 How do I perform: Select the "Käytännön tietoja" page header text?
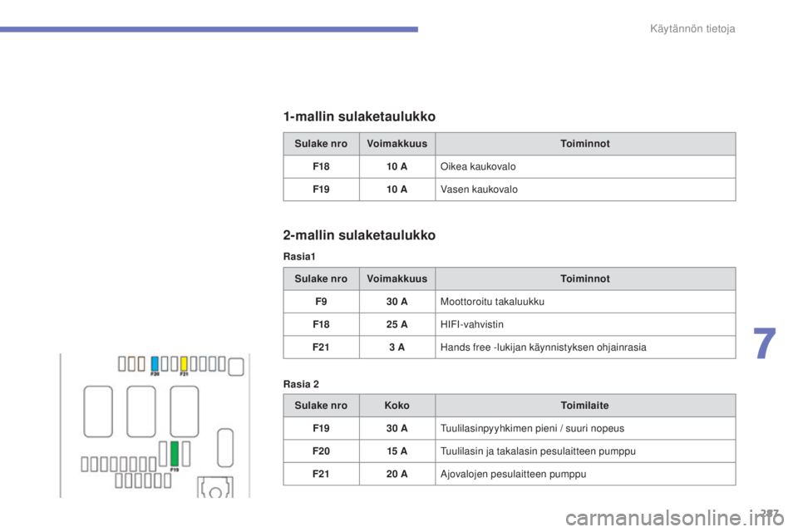coord(692,29)
